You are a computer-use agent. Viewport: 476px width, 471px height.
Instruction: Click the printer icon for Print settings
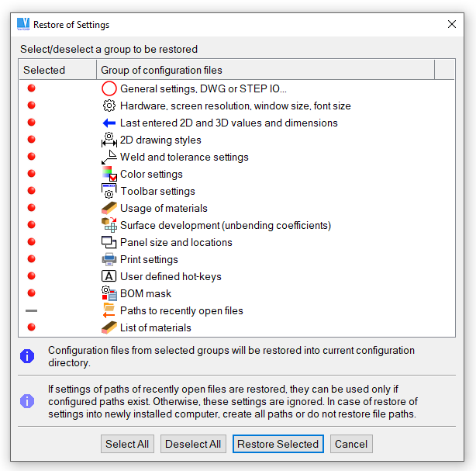pyautogui.click(x=109, y=259)
